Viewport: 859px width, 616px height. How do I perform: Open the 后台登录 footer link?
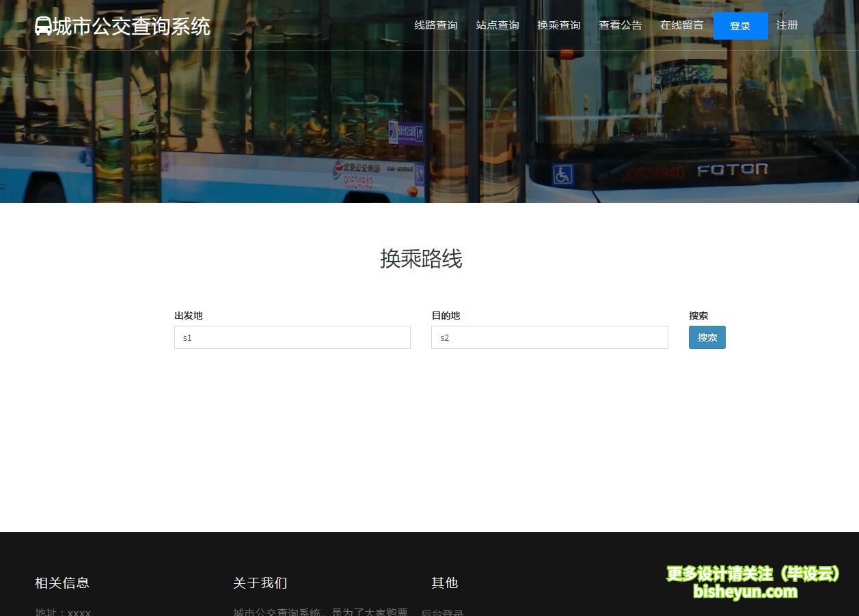442,612
